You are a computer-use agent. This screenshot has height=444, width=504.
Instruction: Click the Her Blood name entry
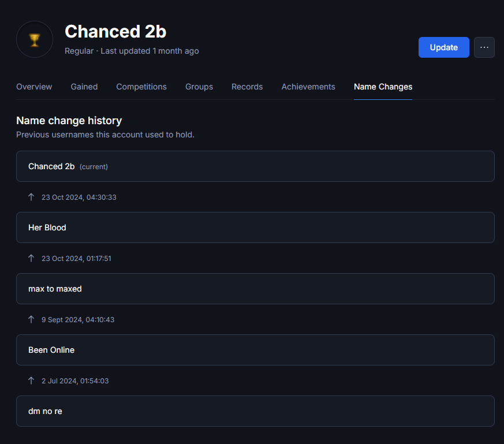point(255,227)
